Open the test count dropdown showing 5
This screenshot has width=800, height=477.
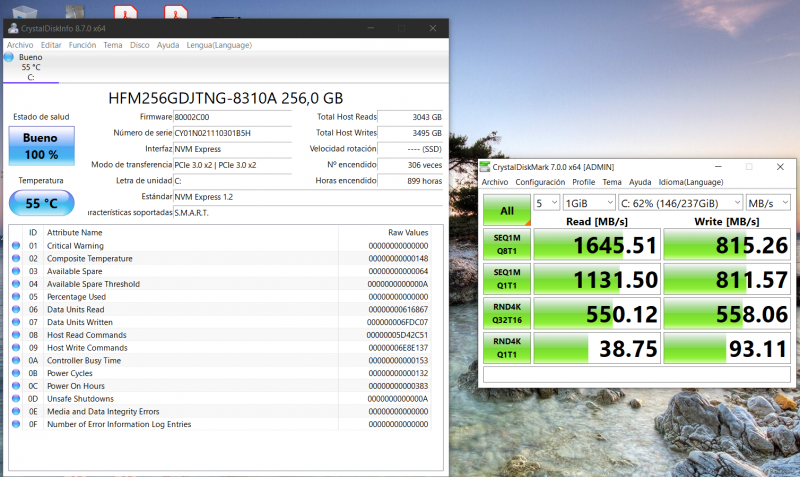click(546, 203)
